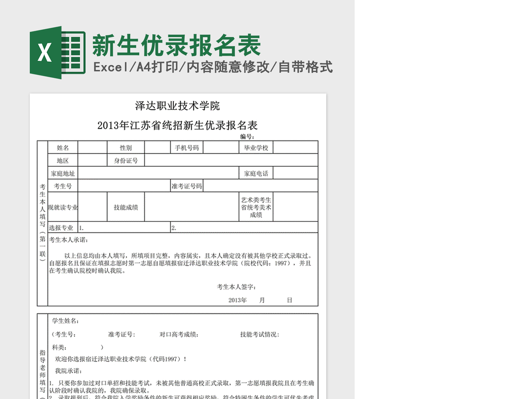Click the empty field beside 技能成绩
Image resolution: width=532 pixels, height=399 pixels.
coord(192,207)
